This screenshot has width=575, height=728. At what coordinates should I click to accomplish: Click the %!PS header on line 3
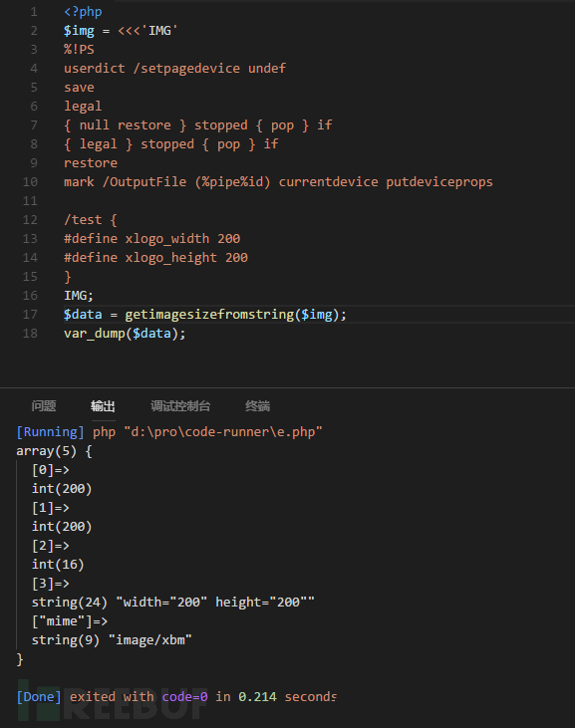point(79,49)
